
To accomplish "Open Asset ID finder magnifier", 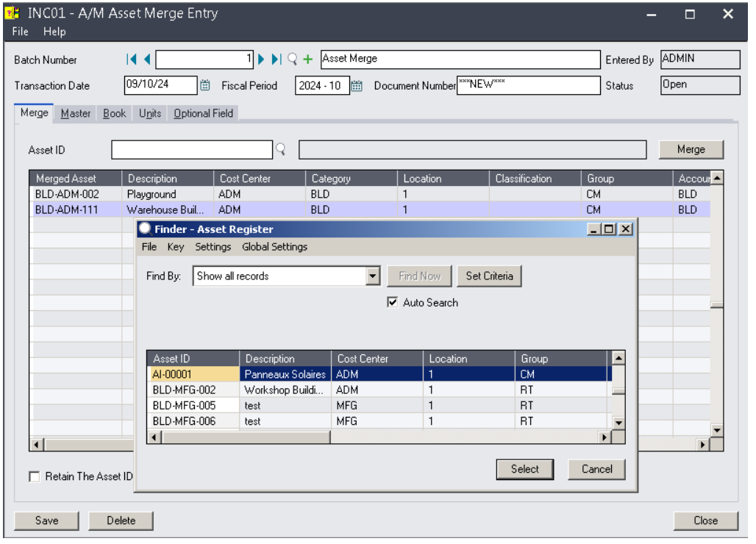I will [280, 149].
